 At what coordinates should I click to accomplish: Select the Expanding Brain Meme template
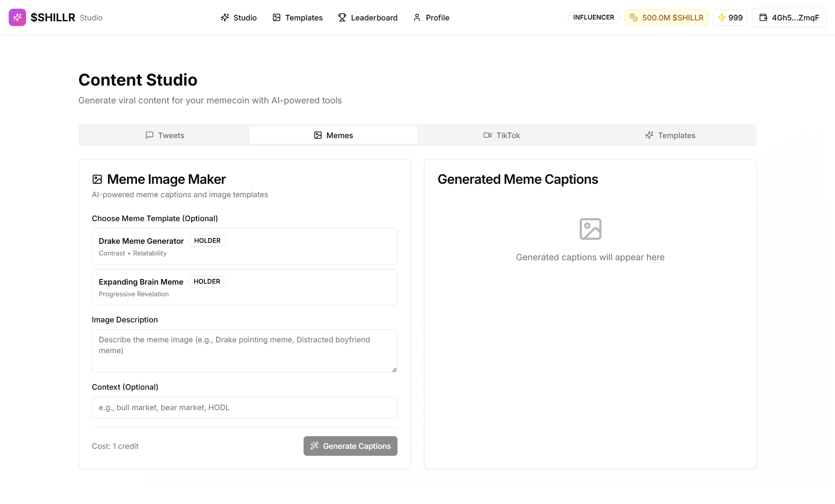point(244,287)
